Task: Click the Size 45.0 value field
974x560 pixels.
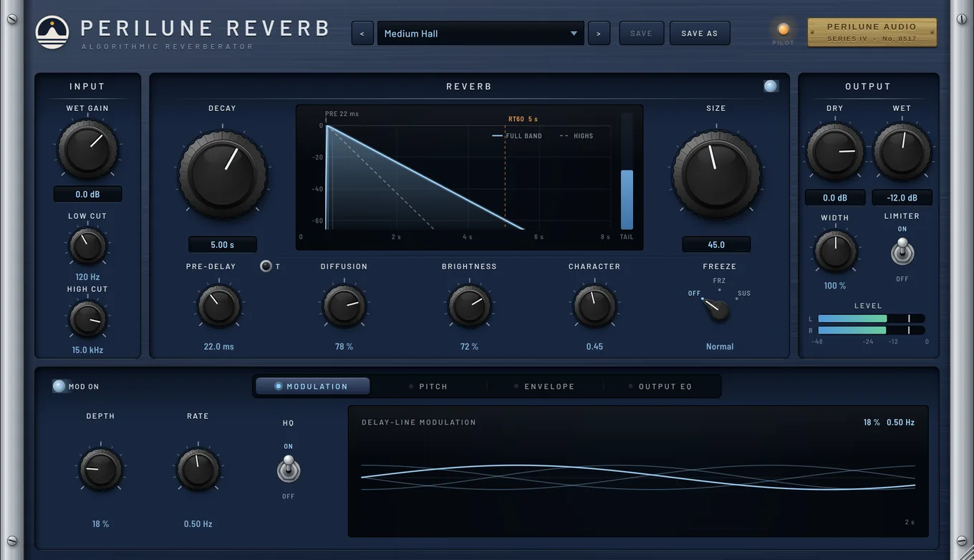Action: (716, 244)
